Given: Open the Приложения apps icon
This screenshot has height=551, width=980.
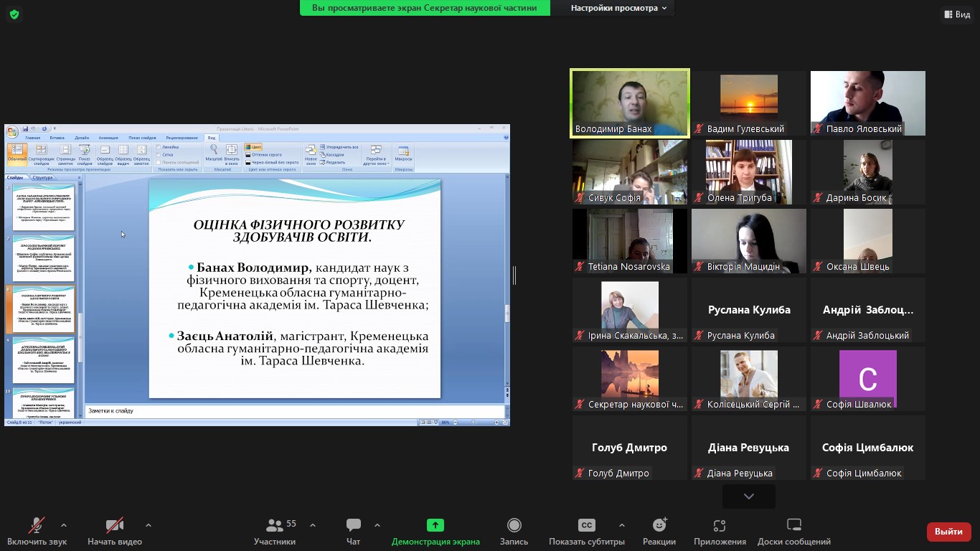Looking at the screenshot, I should click(x=720, y=526).
